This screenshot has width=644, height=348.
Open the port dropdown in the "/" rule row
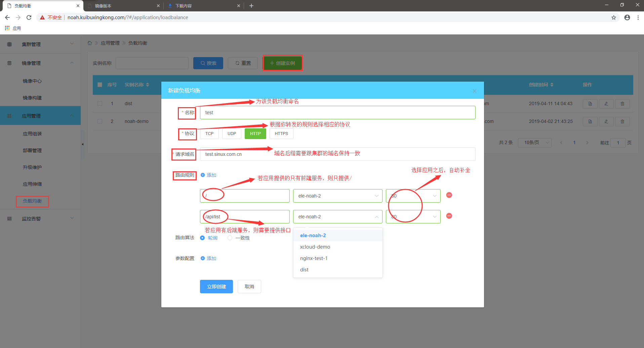click(413, 196)
